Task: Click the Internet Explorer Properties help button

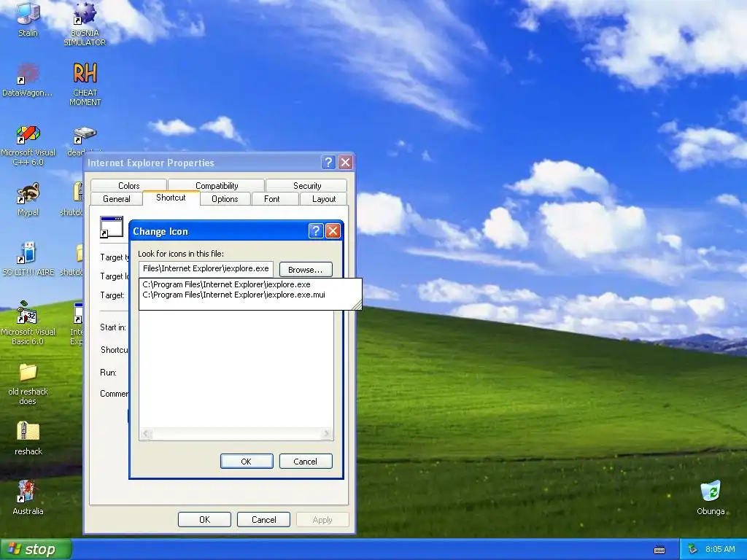Action: [x=328, y=163]
